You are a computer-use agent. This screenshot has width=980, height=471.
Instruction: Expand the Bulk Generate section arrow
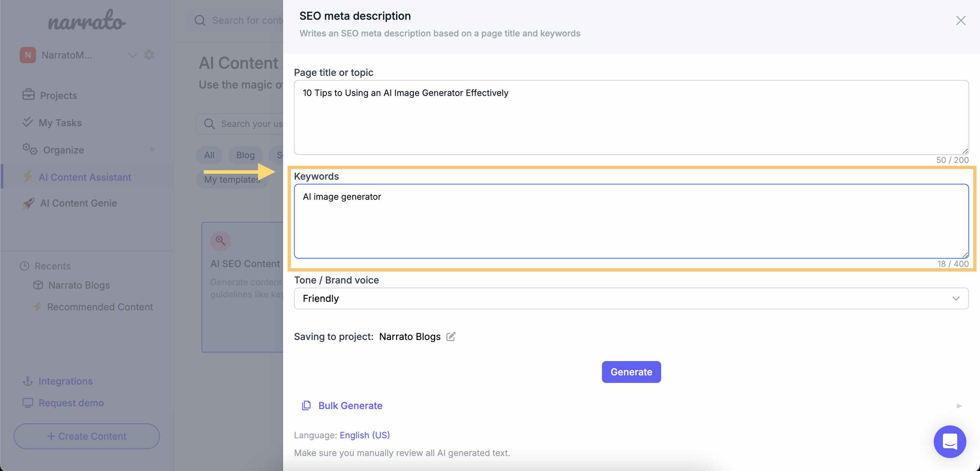pos(959,406)
